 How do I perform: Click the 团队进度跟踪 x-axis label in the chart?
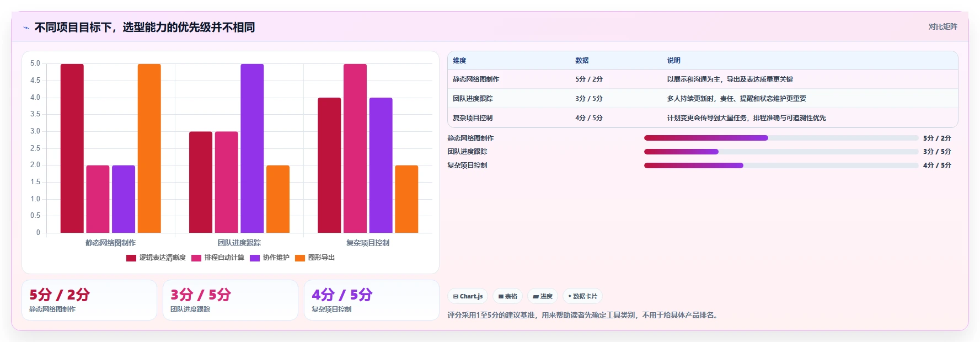[x=239, y=243]
